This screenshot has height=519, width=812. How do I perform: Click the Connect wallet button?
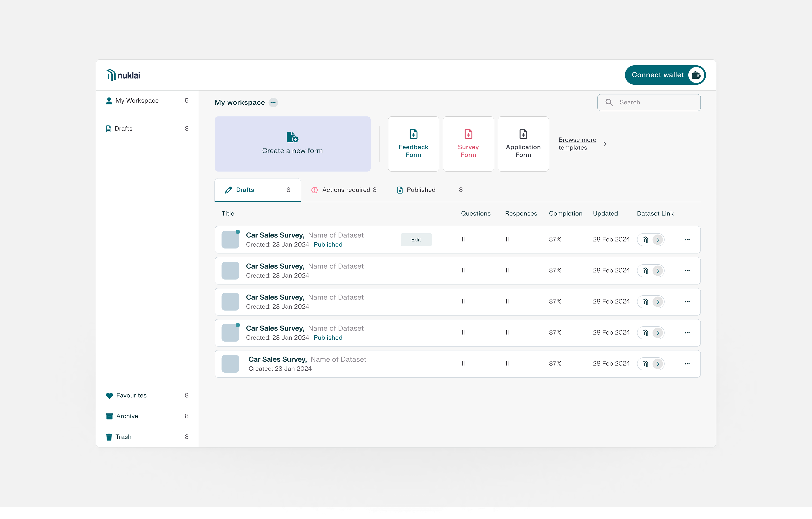click(x=665, y=75)
